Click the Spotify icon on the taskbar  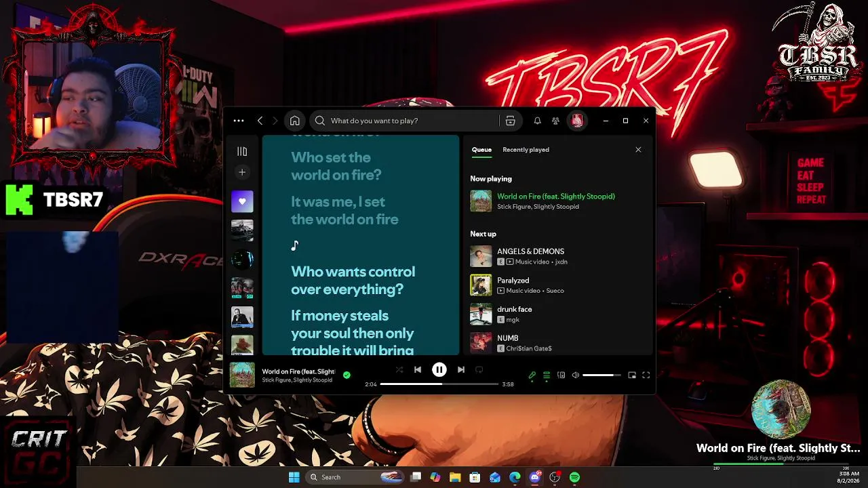tap(575, 477)
